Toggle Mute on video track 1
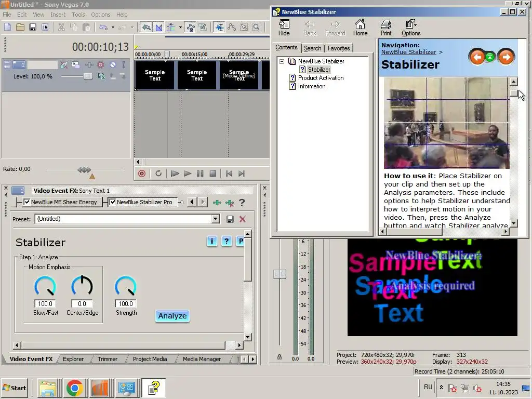The width and height of the screenshot is (532, 399). [x=113, y=65]
